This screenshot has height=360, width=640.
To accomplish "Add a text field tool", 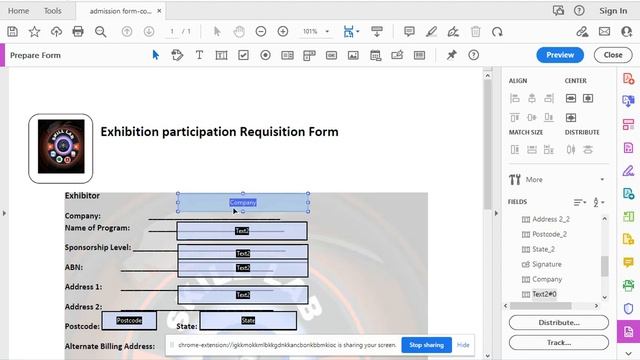I will pyautogui.click(x=221, y=55).
